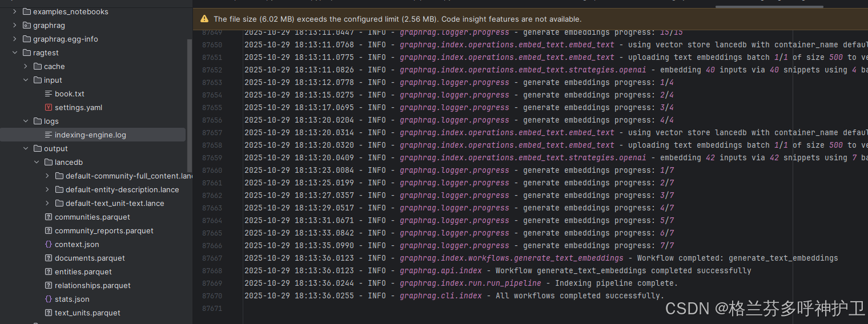The image size is (868, 324).
Task: Open book.txt in the project tree
Action: pyautogui.click(x=70, y=94)
